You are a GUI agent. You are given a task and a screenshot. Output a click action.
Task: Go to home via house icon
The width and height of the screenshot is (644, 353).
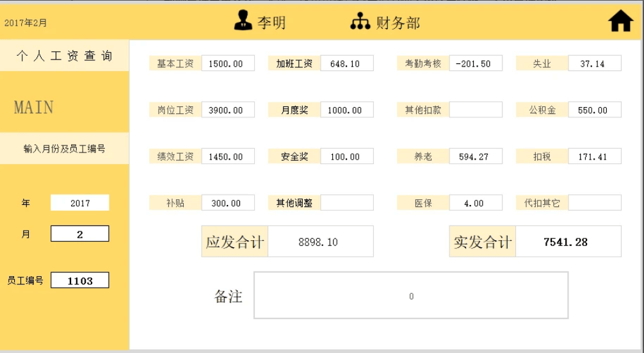point(620,21)
